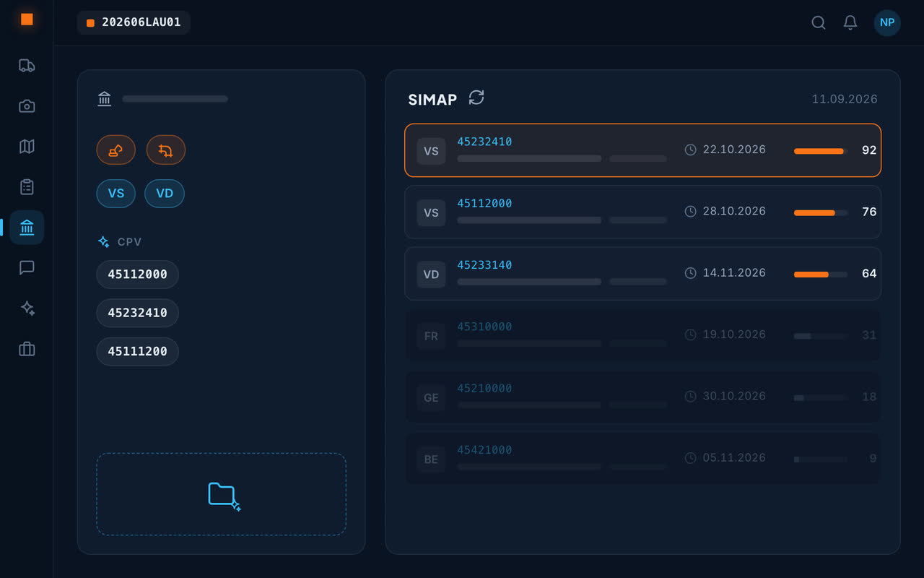
Task: Toggle the excavator category filter chip
Action: [116, 150]
